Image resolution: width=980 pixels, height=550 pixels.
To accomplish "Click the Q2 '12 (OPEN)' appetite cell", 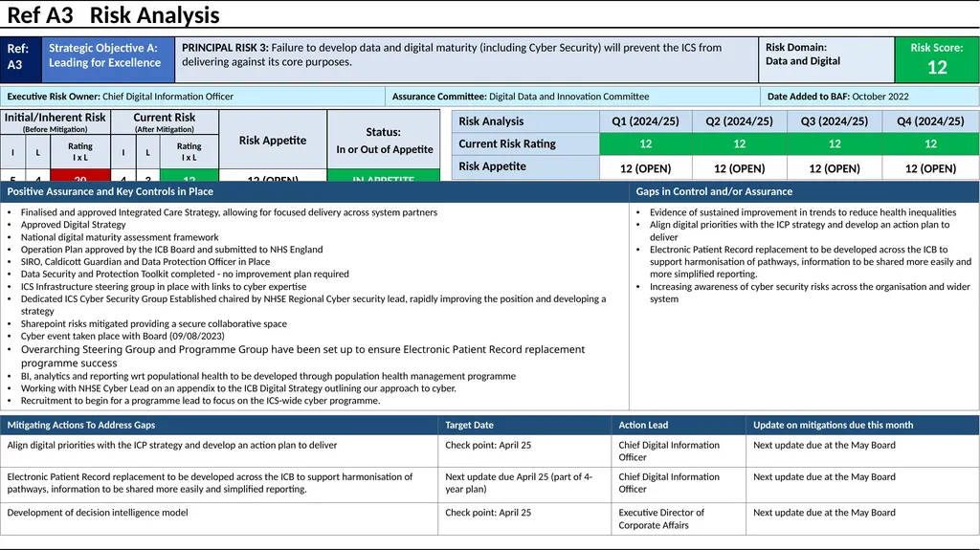I will coord(740,168).
